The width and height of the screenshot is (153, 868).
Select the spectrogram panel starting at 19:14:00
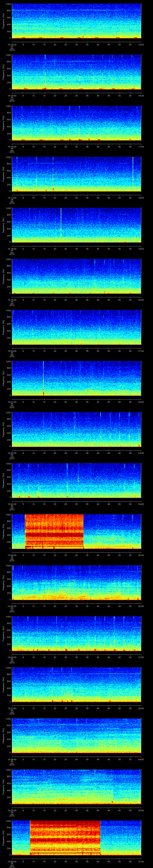(x=76, y=21)
